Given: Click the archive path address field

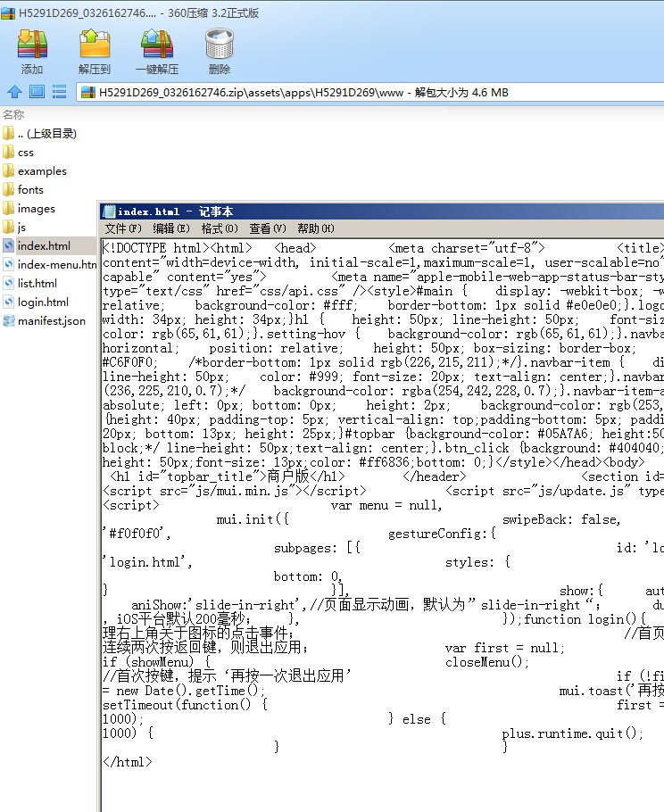Looking at the screenshot, I should point(370,93).
